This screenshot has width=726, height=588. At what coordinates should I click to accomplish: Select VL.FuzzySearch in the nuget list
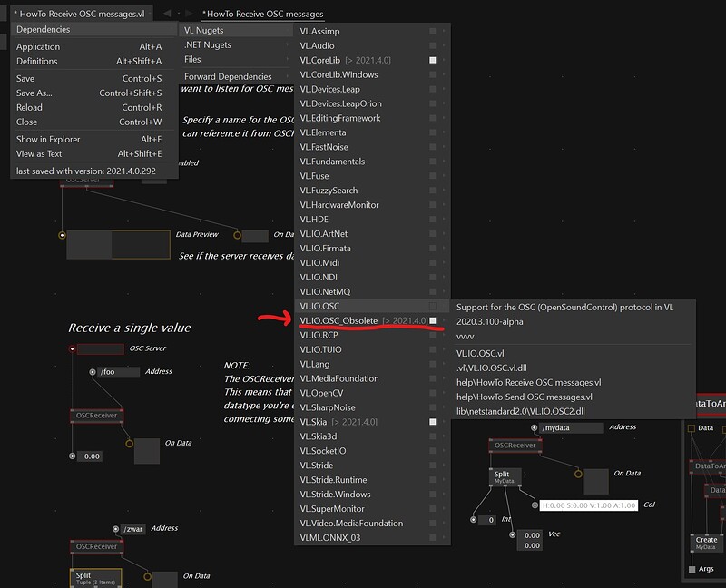[x=372, y=191]
